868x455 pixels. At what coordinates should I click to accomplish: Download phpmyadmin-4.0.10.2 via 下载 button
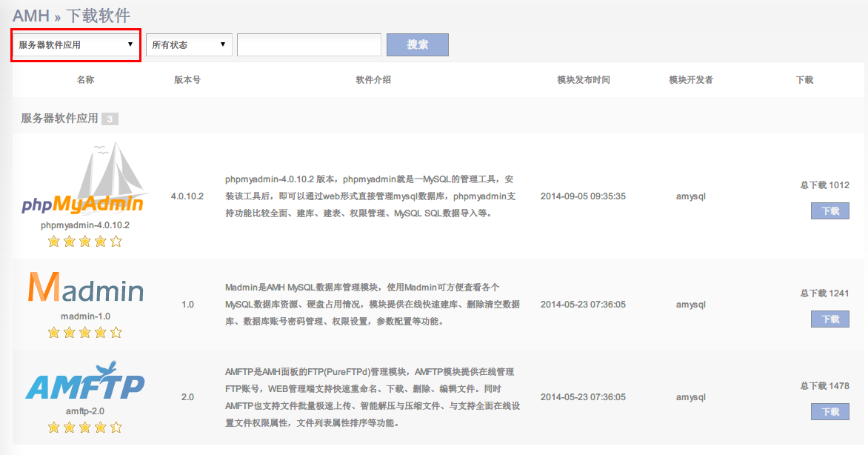[x=829, y=211]
